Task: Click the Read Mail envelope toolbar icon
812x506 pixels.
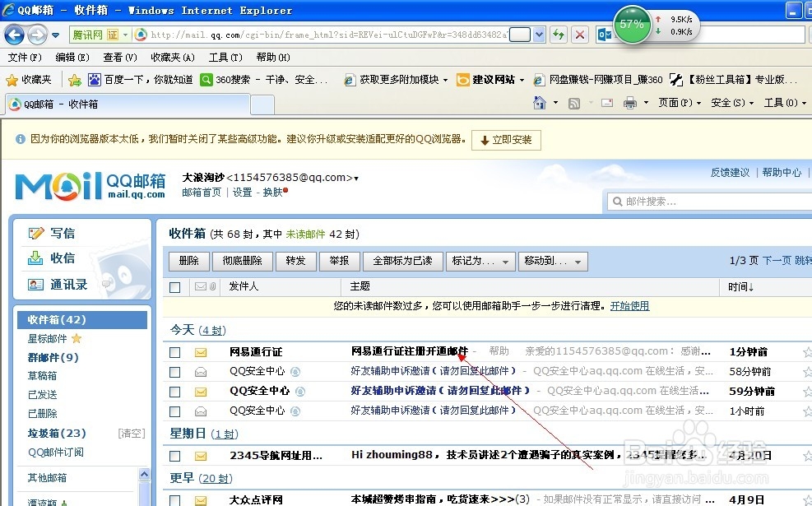Action: tap(607, 103)
